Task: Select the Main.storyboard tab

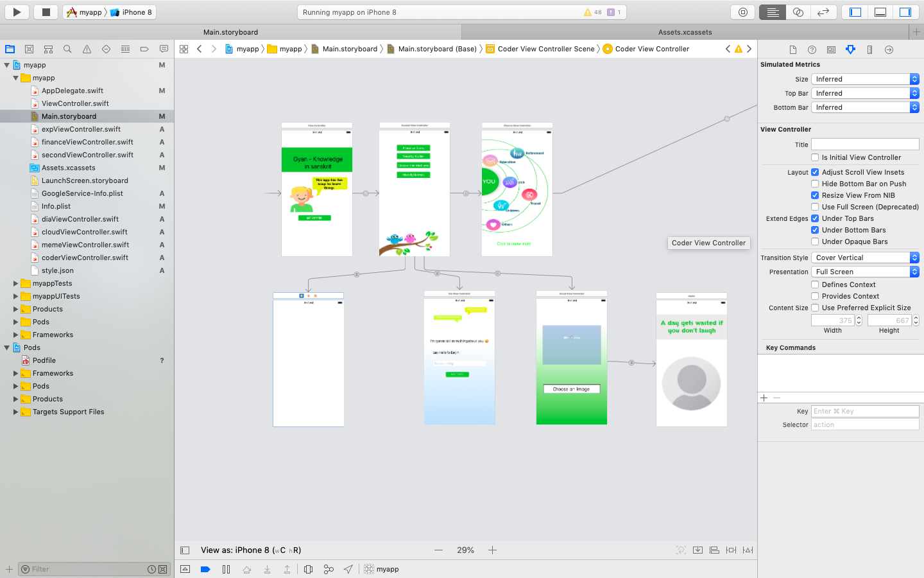Action: [x=230, y=32]
